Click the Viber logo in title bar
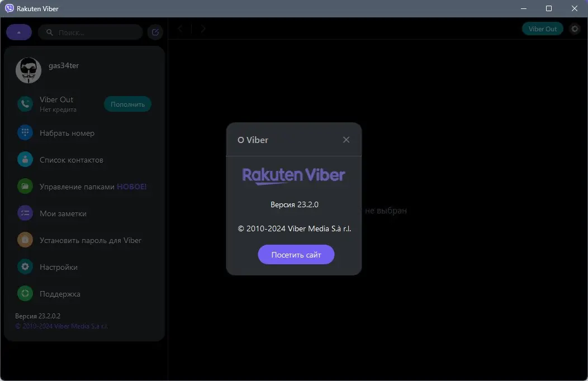Image resolution: width=588 pixels, height=381 pixels. [x=10, y=8]
